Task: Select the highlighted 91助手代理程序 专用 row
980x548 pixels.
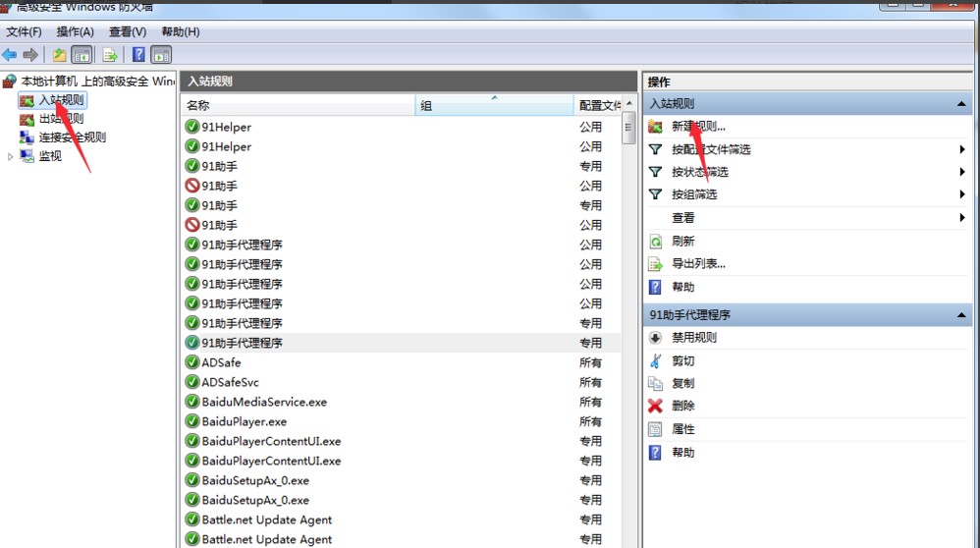Action: 401,343
